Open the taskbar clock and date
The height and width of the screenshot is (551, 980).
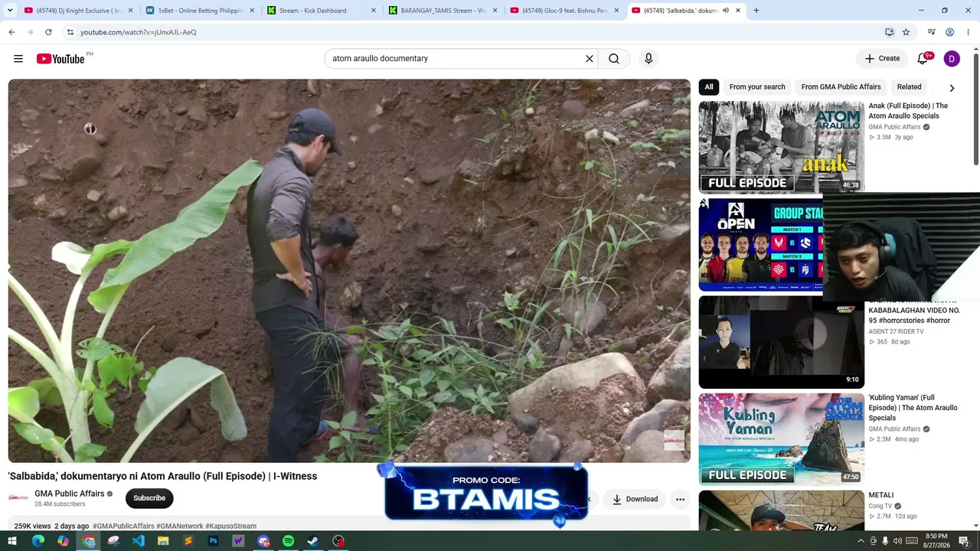coord(936,541)
